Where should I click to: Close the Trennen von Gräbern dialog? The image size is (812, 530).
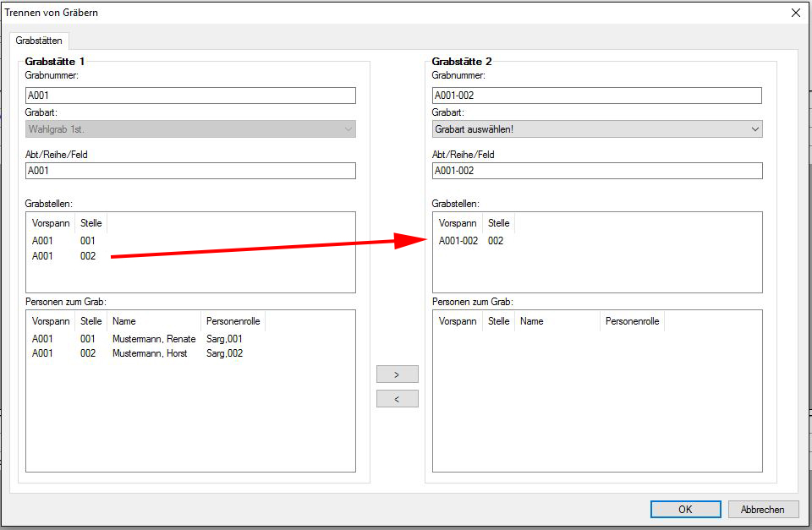point(795,13)
